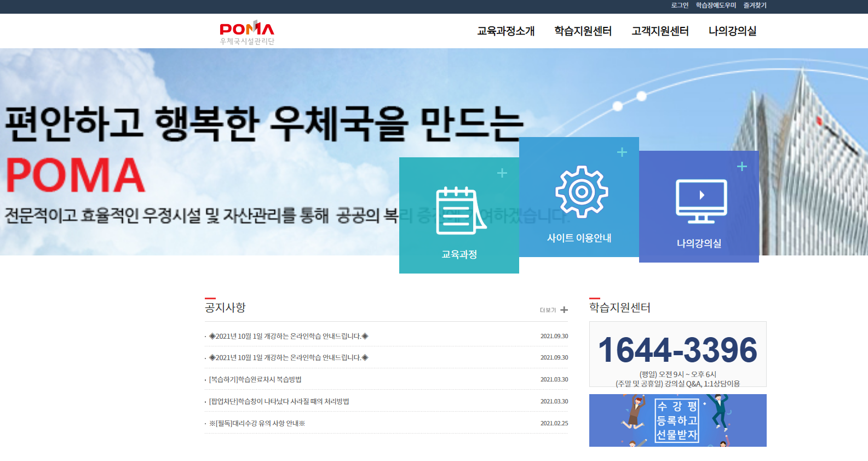Click the large red POMA banner text
Viewport: 868px width, 461px height.
click(x=76, y=175)
